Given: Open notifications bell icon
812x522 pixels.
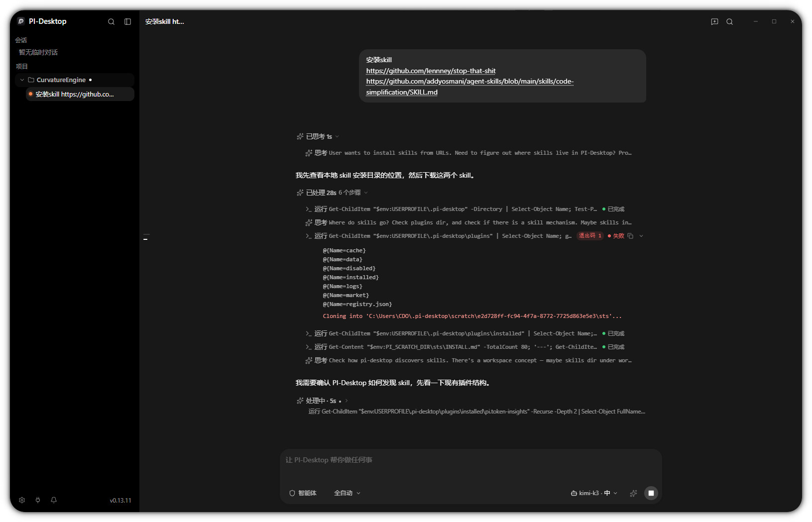Looking at the screenshot, I should pyautogui.click(x=54, y=500).
